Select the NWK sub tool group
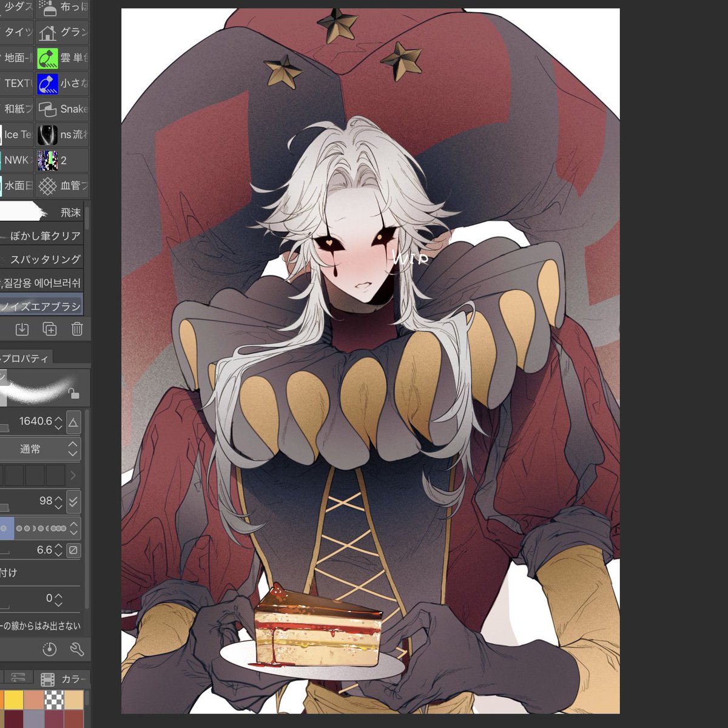Viewport: 728px width, 728px height. tap(16, 160)
